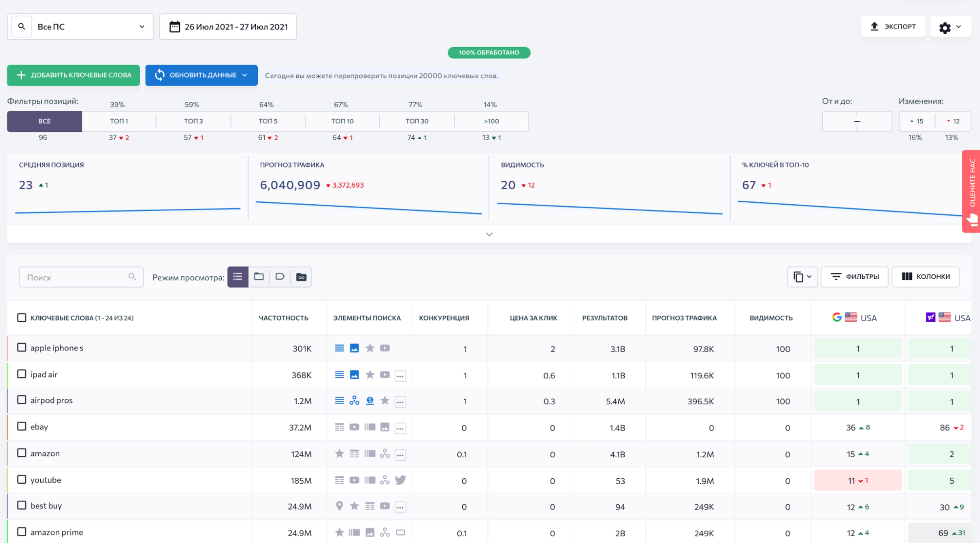Click the Экспорт button
The width and height of the screenshot is (980, 543).
pyautogui.click(x=893, y=26)
